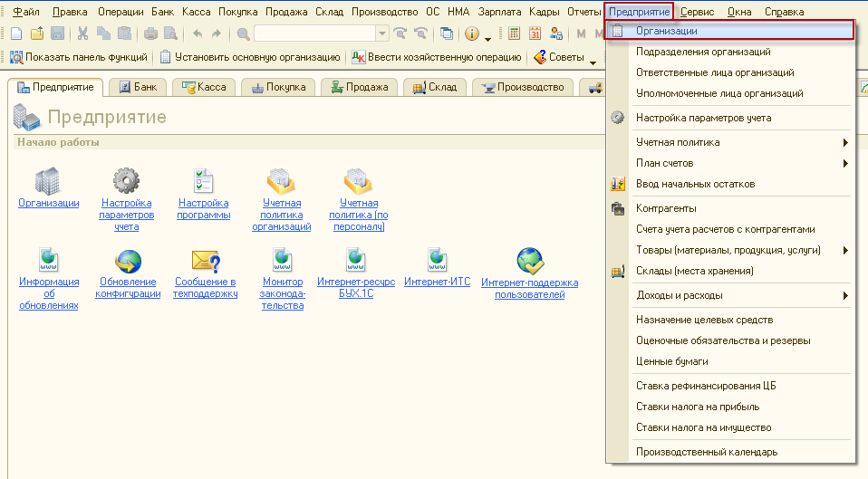Click Показать панель функций button
The width and height of the screenshot is (868, 479).
pos(79,57)
